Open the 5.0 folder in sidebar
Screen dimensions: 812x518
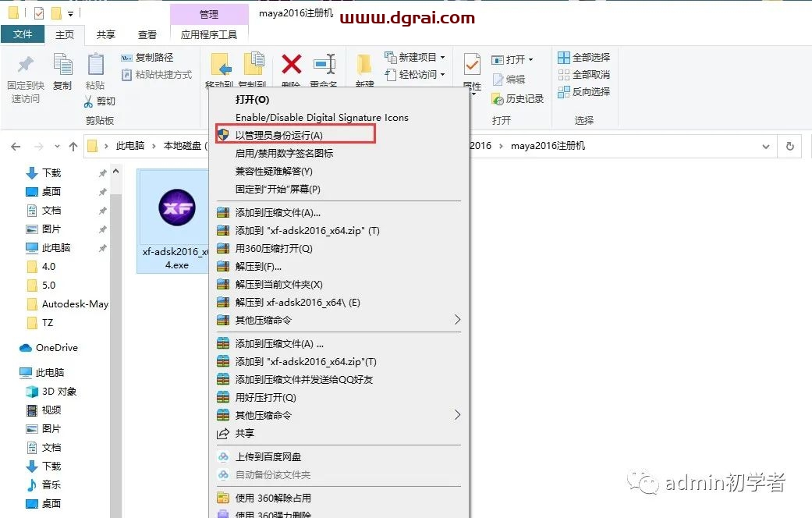pyautogui.click(x=41, y=286)
